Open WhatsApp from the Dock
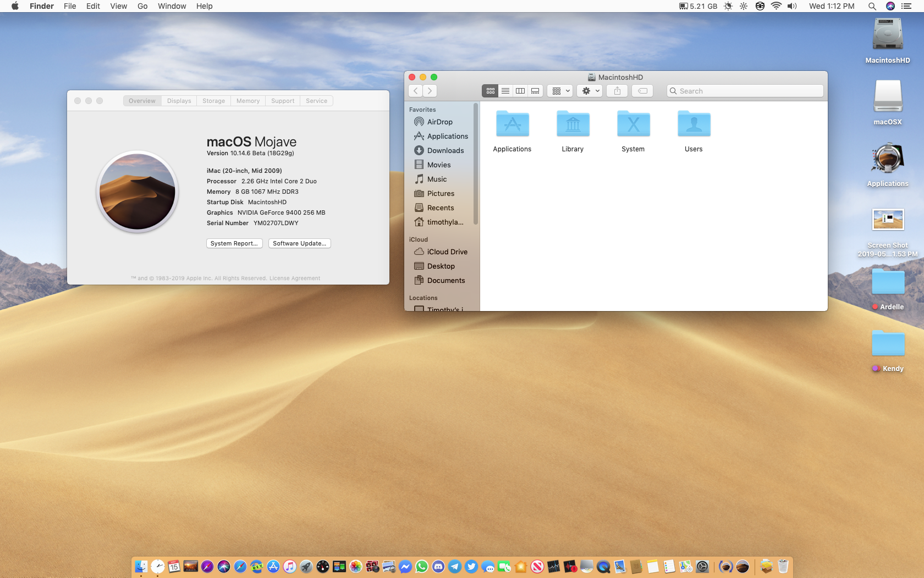This screenshot has height=578, width=924. 422,566
